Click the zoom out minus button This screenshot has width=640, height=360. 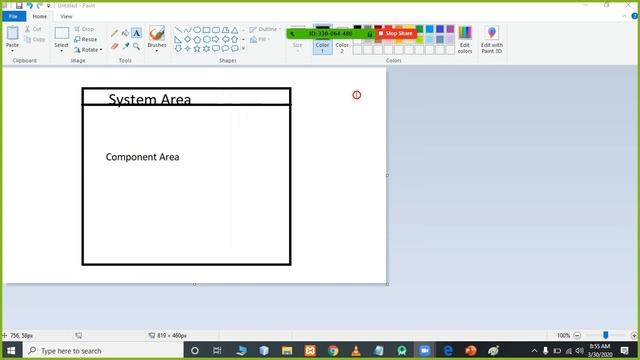coord(577,336)
